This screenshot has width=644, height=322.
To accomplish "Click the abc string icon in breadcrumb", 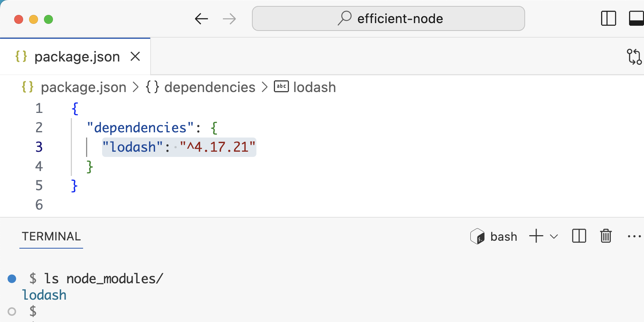I will click(281, 86).
